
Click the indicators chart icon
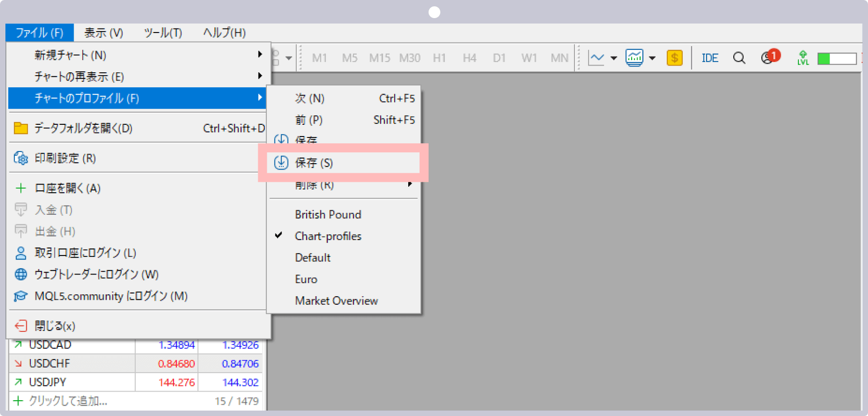coord(634,58)
